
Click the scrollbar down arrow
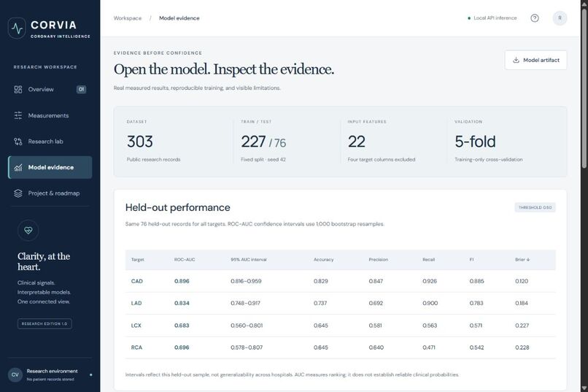tap(584, 388)
